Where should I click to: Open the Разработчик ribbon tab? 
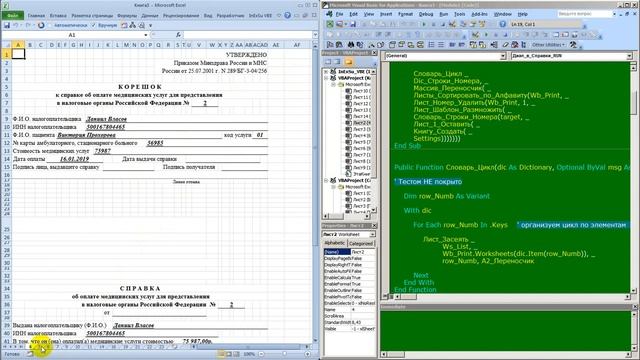tap(230, 16)
